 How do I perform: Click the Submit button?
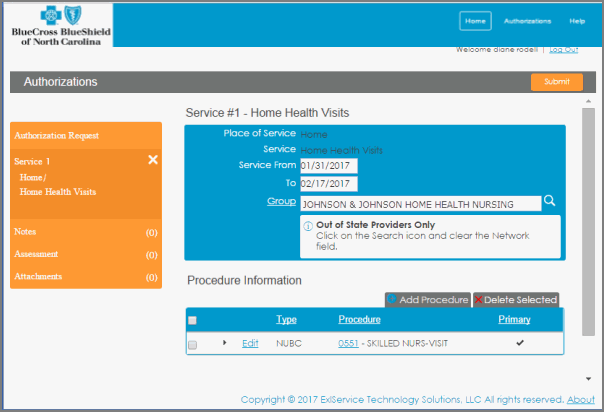556,82
